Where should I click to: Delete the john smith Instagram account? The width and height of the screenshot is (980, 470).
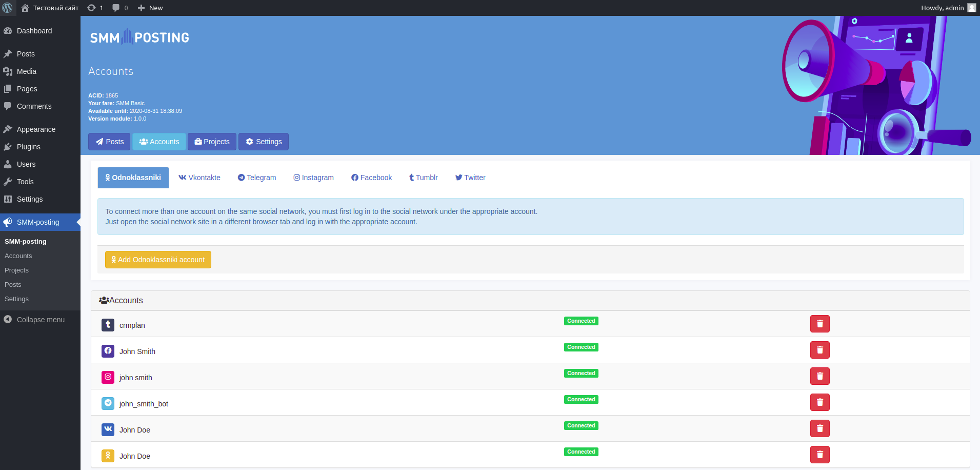tap(820, 376)
